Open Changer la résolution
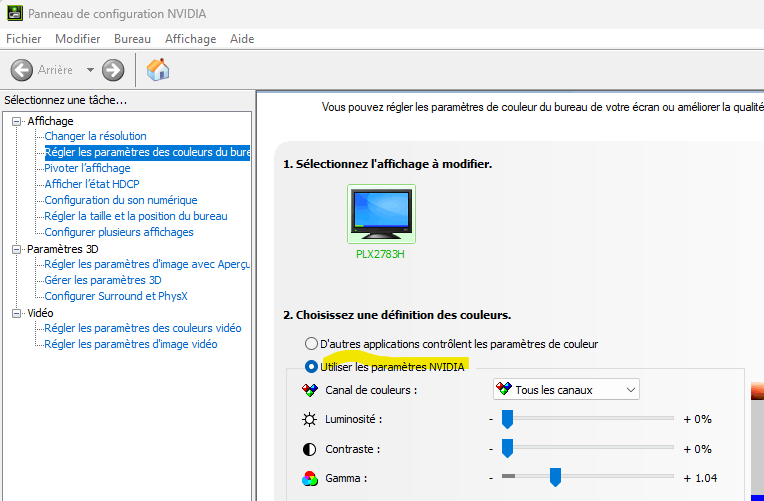The width and height of the screenshot is (764, 501). click(96, 136)
